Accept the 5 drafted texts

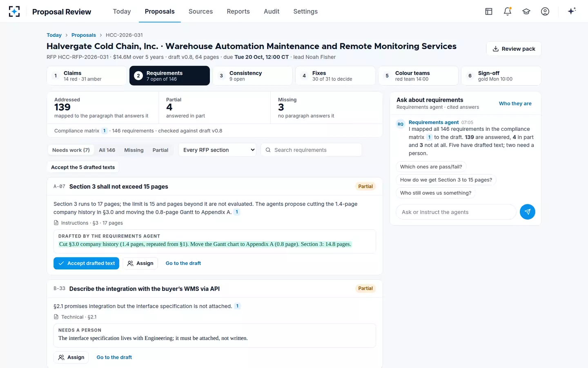[83, 167]
